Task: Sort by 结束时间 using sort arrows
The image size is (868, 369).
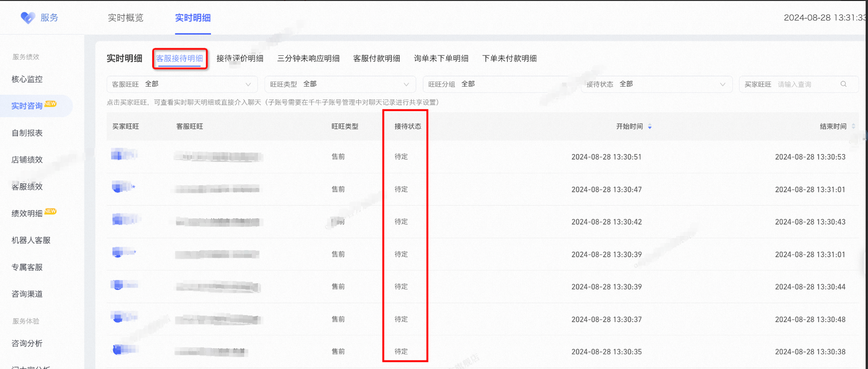Action: point(853,126)
